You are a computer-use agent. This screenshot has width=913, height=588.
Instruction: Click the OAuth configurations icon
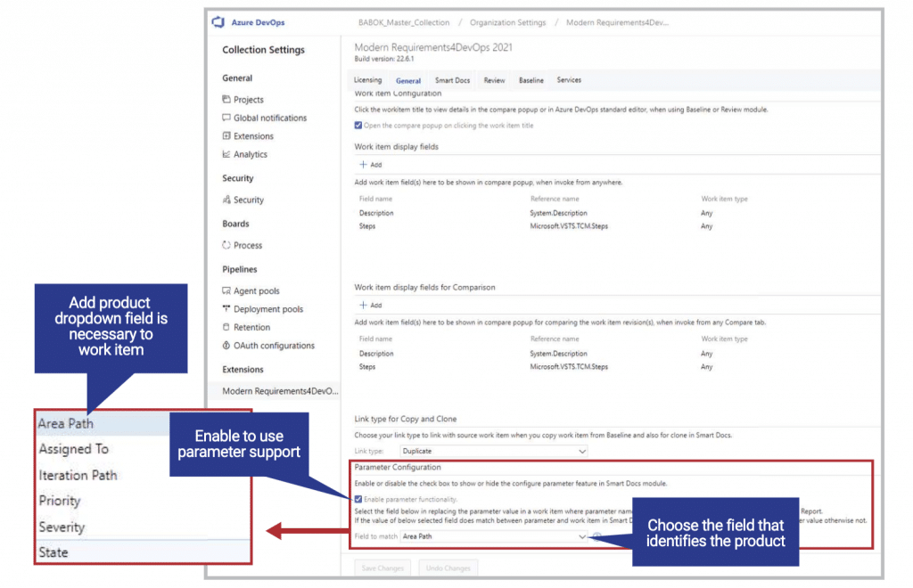pyautogui.click(x=226, y=346)
